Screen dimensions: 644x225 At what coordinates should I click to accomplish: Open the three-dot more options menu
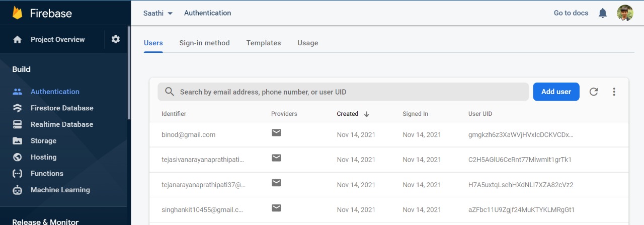tap(614, 92)
